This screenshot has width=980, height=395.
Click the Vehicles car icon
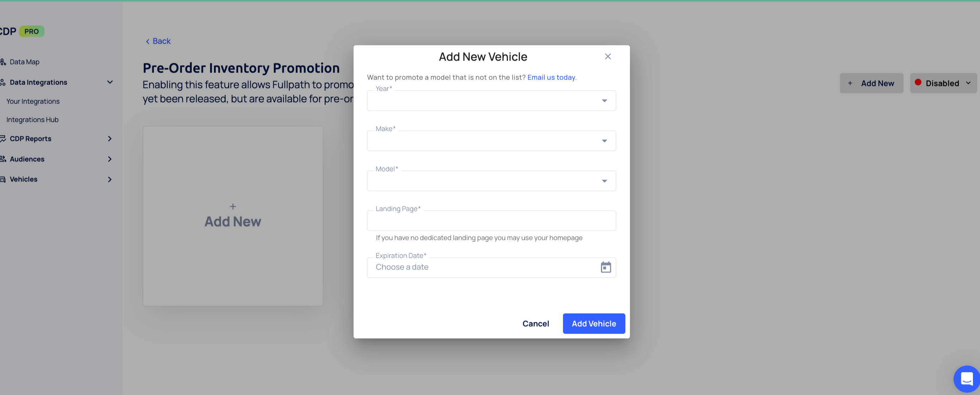pyautogui.click(x=3, y=179)
